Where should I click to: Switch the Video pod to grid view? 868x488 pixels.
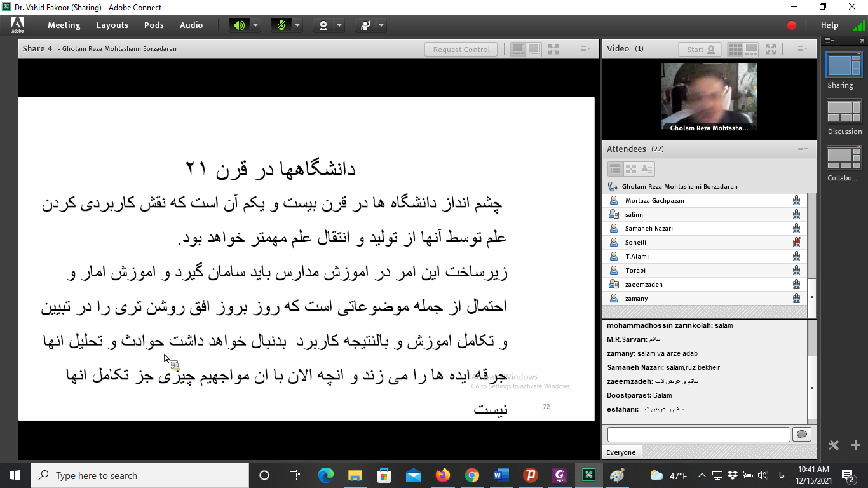click(x=734, y=48)
